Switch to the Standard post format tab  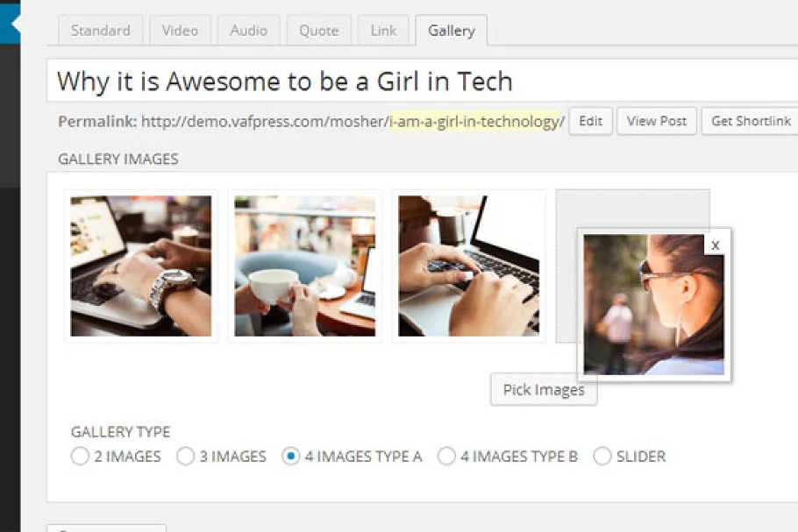(x=100, y=31)
